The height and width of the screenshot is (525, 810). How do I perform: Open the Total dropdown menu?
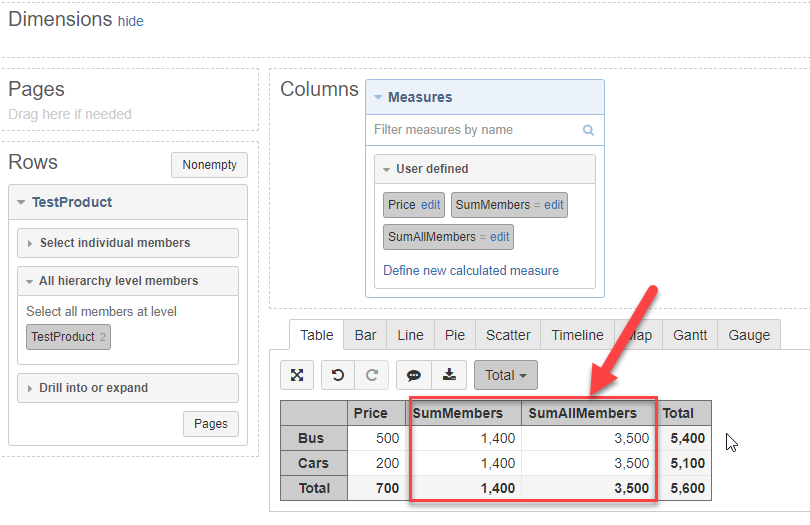505,375
